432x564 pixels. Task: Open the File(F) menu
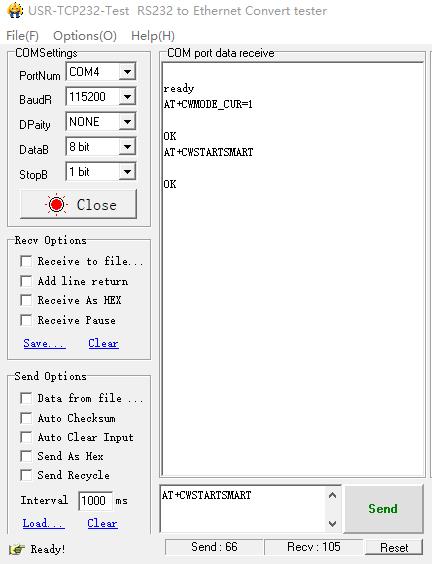click(22, 36)
